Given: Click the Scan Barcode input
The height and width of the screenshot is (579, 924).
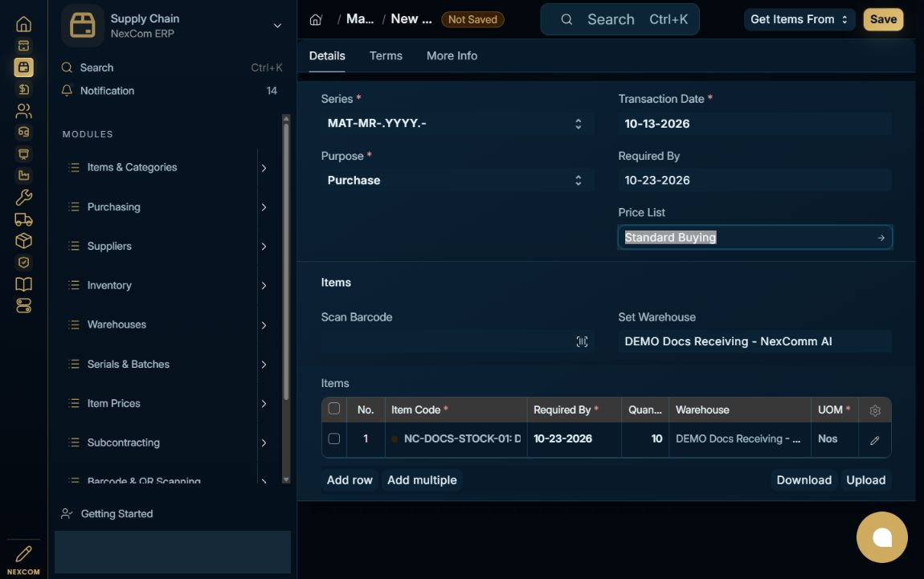Looking at the screenshot, I should coord(457,341).
